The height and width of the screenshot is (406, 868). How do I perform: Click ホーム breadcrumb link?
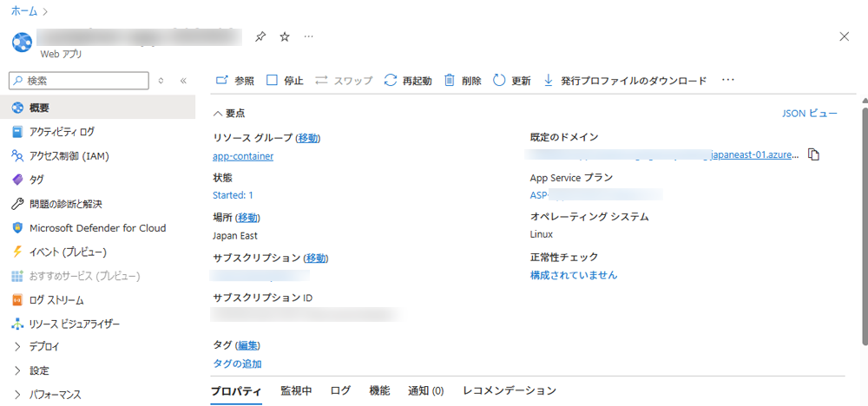(x=24, y=10)
